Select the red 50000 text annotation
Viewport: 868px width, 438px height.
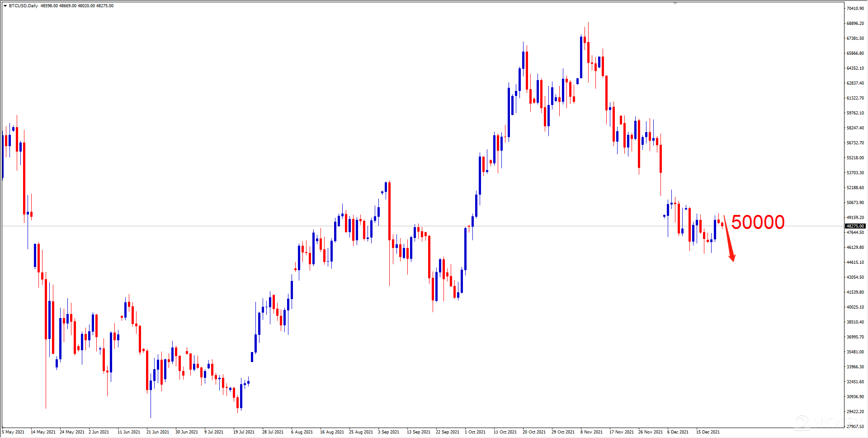coord(758,222)
